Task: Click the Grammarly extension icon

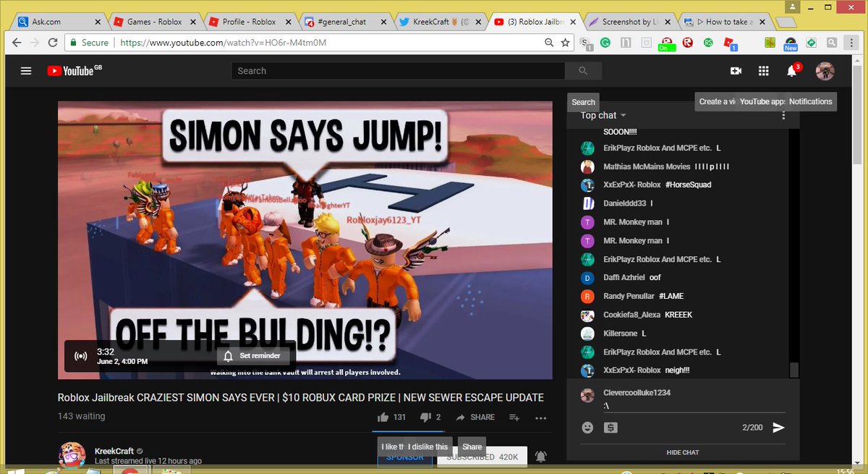Action: pos(605,43)
